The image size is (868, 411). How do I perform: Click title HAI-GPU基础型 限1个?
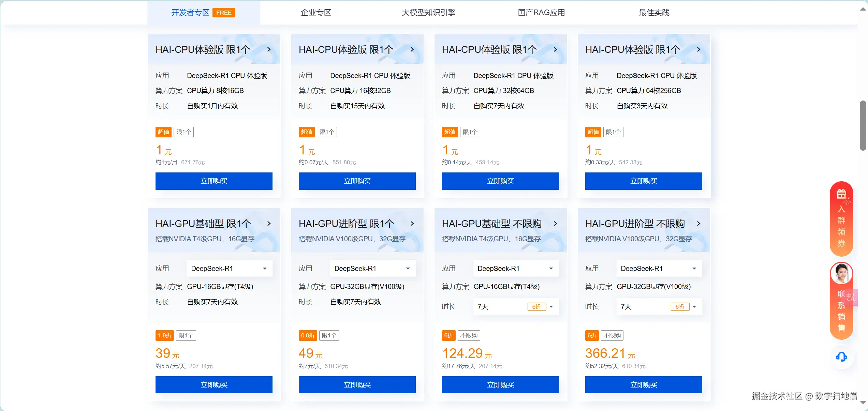(203, 224)
